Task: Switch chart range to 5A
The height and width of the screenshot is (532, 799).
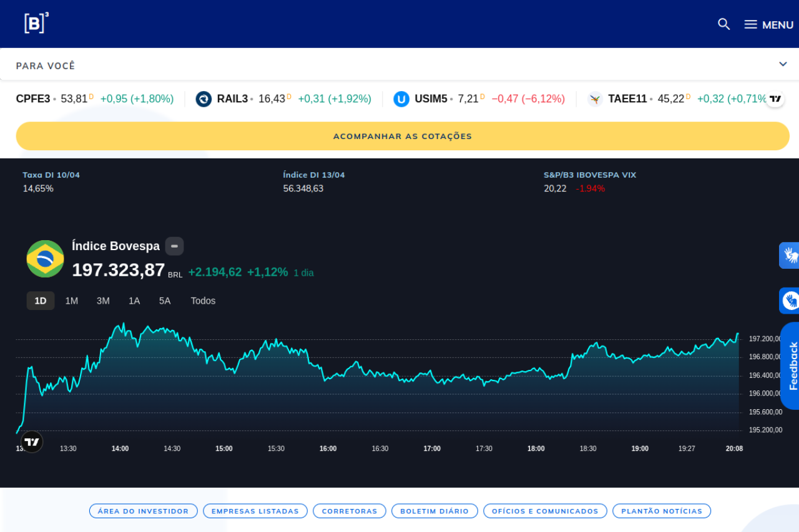Action: (165, 301)
